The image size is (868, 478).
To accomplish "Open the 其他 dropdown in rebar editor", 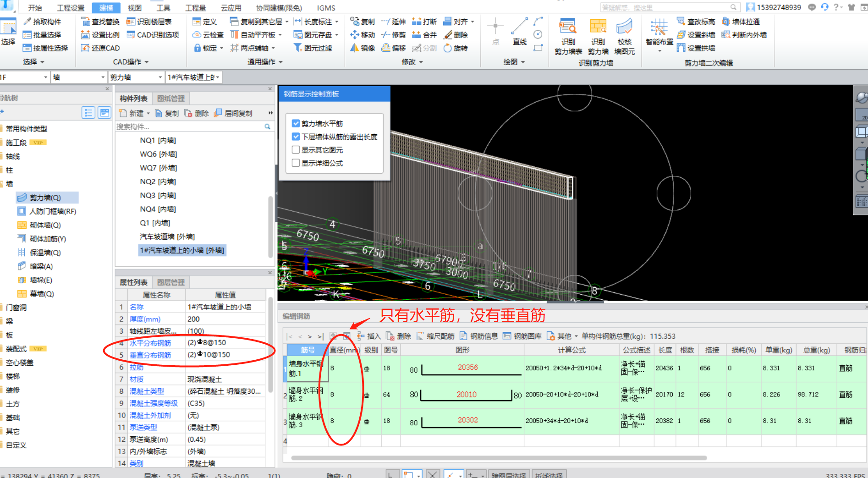I will [x=562, y=336].
